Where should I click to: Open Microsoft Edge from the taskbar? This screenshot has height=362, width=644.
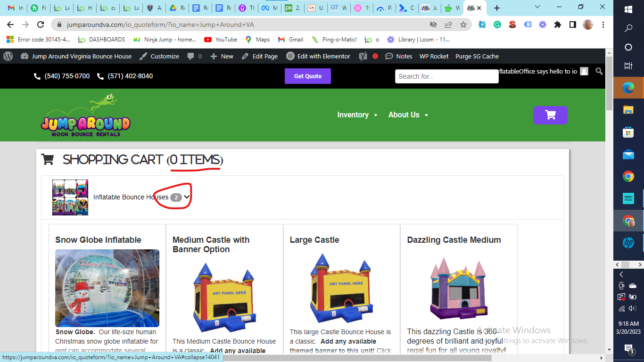(x=628, y=87)
